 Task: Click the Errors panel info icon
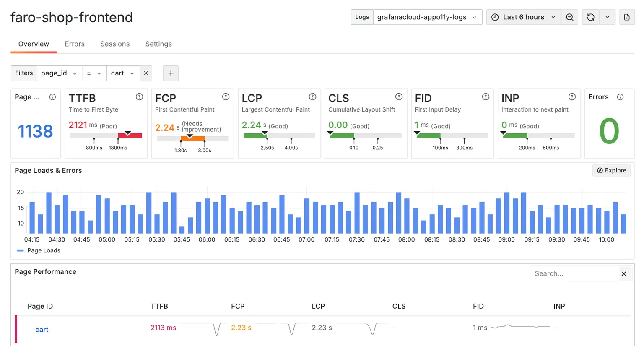coord(620,97)
